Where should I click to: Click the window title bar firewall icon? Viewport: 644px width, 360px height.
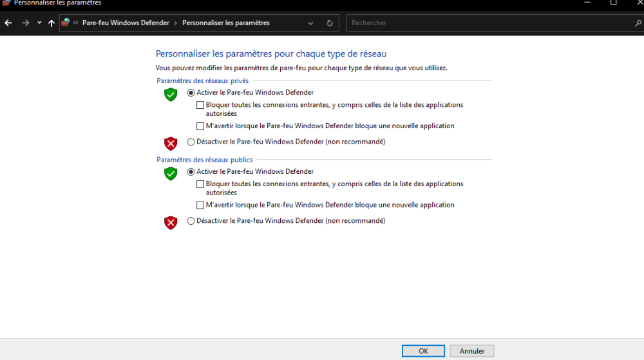[6, 3]
